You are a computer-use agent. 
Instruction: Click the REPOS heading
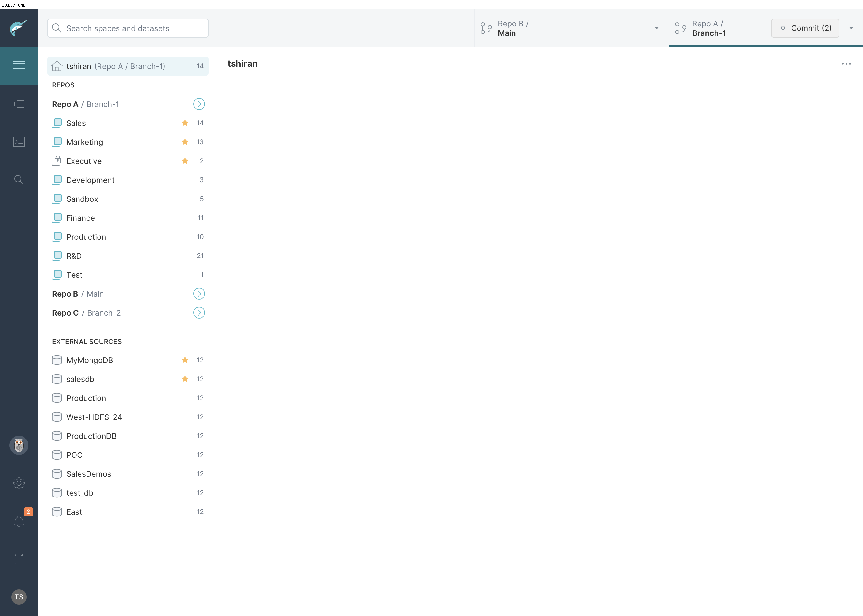click(x=63, y=85)
